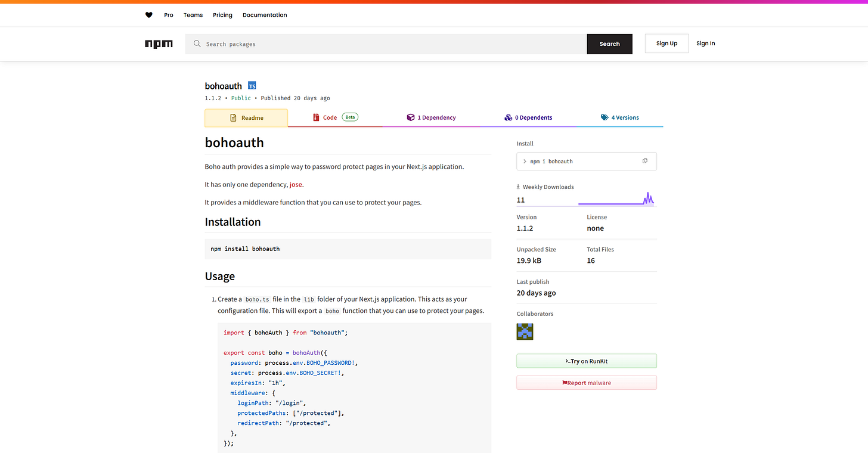Click the npm install bohoauth code block
The height and width of the screenshot is (453, 868).
(348, 249)
